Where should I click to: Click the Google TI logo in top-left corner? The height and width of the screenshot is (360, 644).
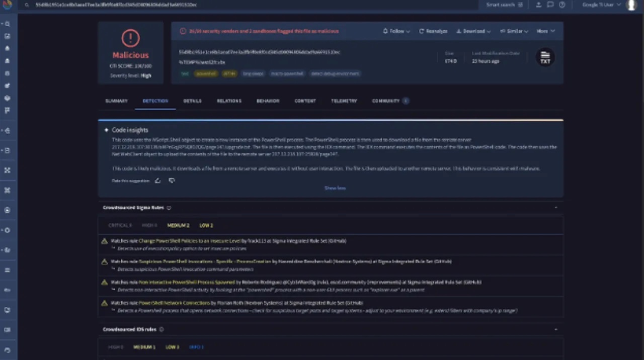coord(7,5)
